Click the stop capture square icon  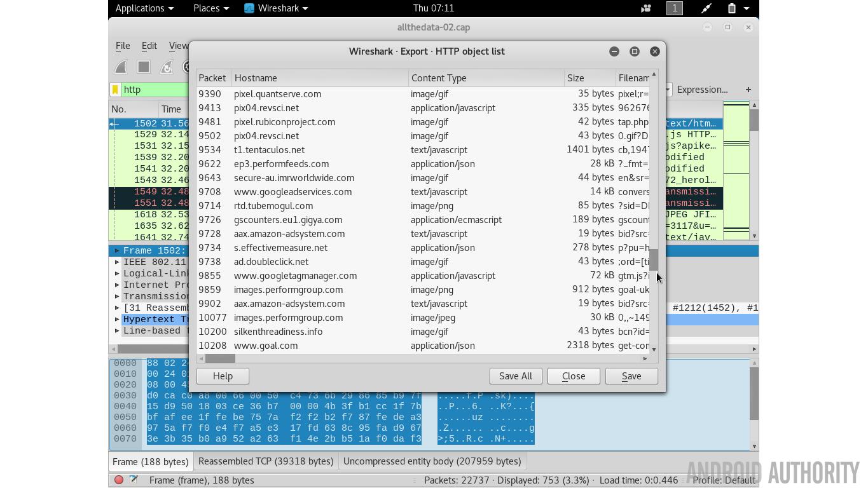[x=144, y=67]
